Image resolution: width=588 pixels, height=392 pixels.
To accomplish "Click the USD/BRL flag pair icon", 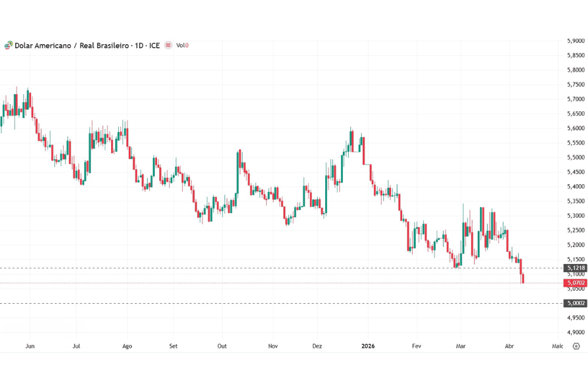I will pyautogui.click(x=8, y=45).
